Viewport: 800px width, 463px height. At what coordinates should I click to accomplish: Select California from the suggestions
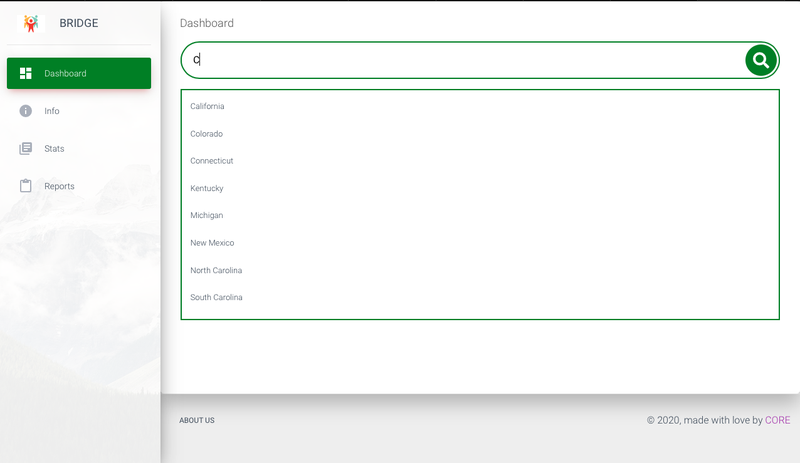pos(207,106)
